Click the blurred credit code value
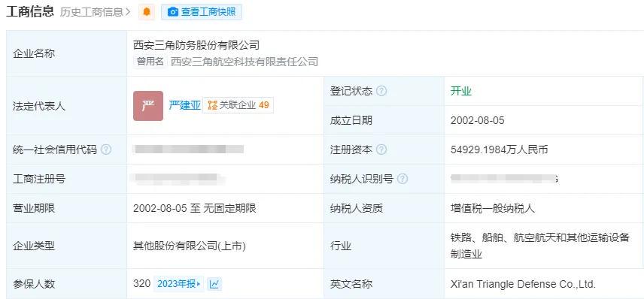 coord(189,149)
